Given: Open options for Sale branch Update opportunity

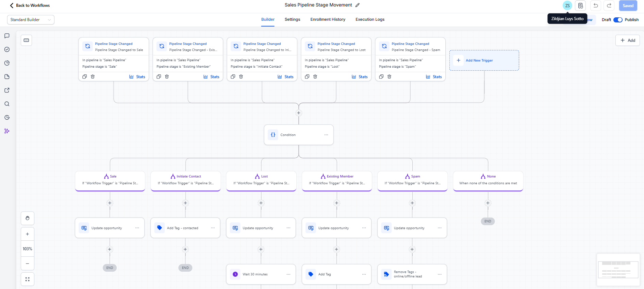Looking at the screenshot, I should coord(137,228).
